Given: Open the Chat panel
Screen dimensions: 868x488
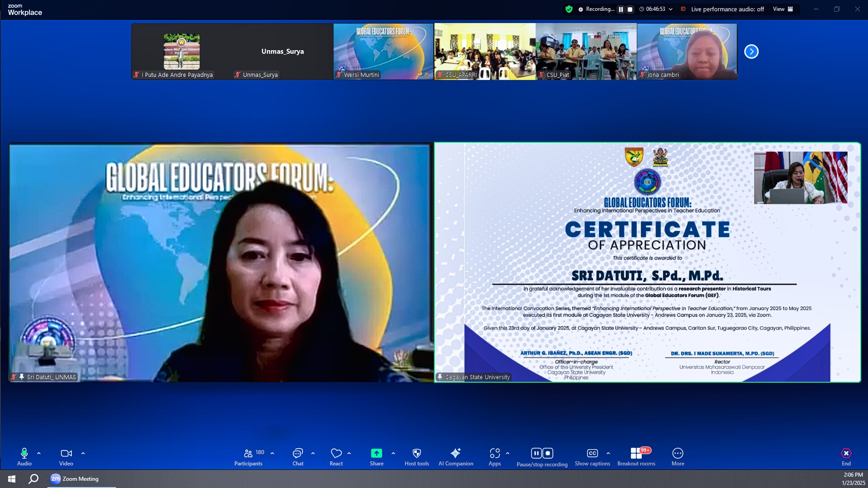Looking at the screenshot, I should point(298,456).
